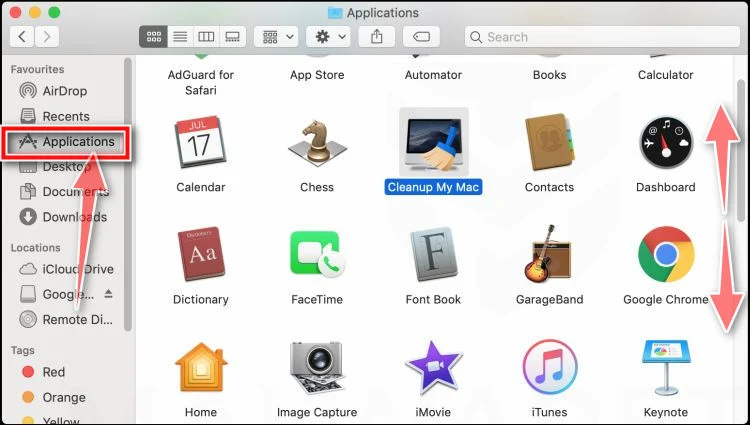Click the Search field
This screenshot has width=750, height=425.
602,37
